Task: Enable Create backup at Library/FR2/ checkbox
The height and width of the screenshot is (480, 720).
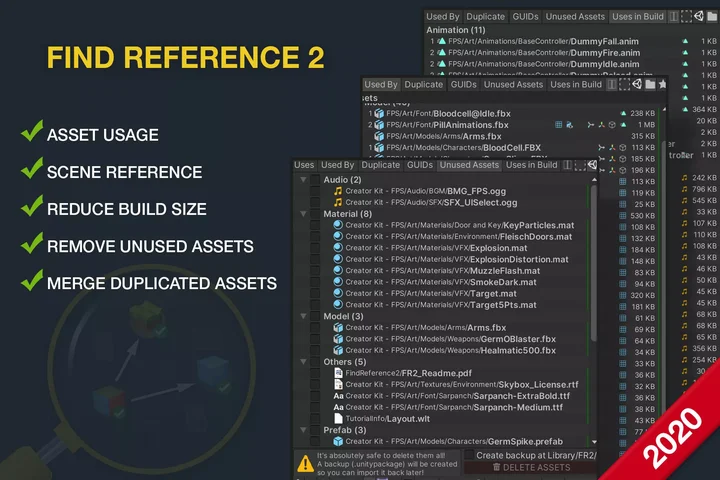Action: coord(469,455)
